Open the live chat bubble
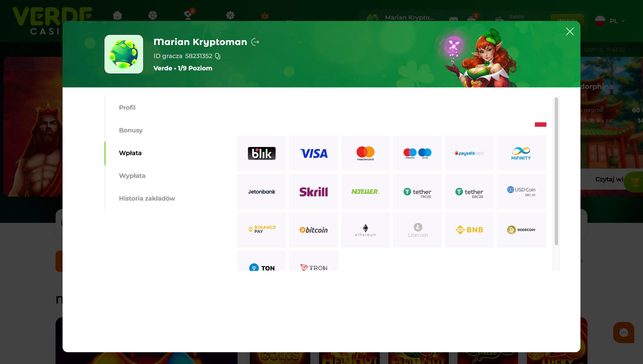 pos(623,333)
